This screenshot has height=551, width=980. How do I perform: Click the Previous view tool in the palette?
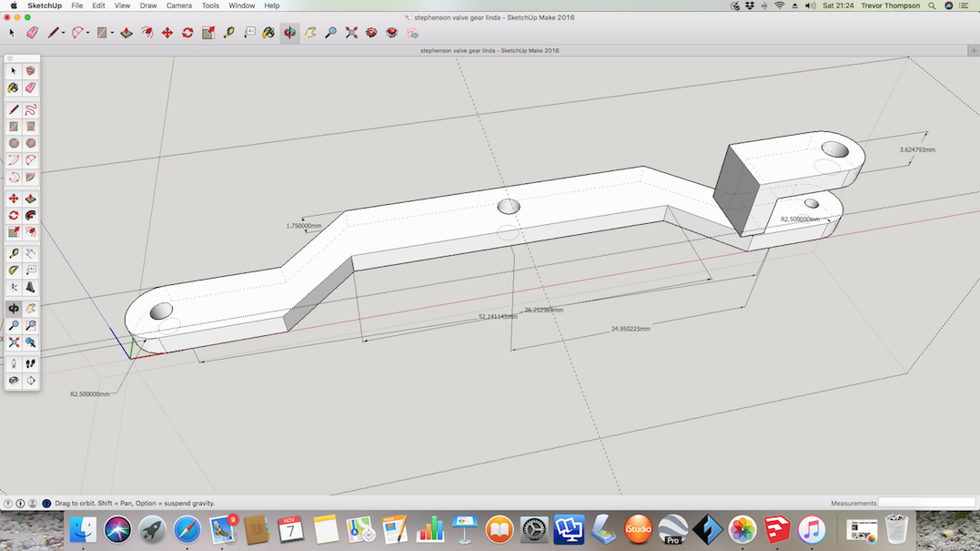point(30,342)
